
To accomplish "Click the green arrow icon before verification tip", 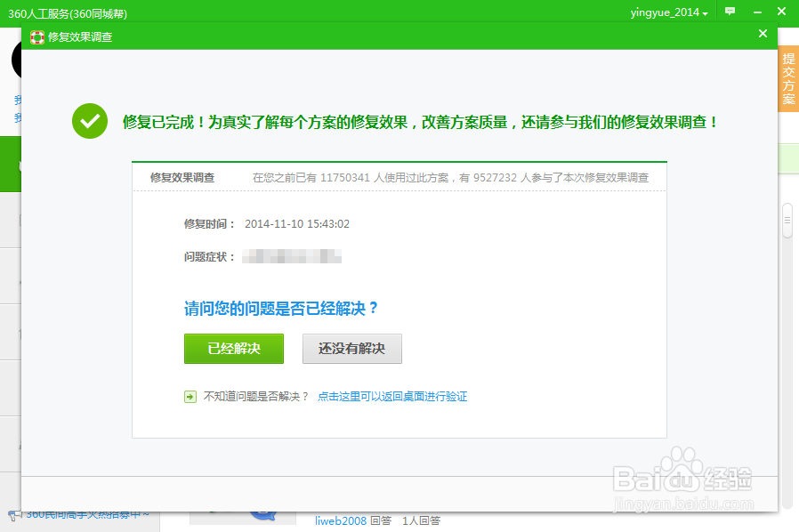I will [190, 397].
